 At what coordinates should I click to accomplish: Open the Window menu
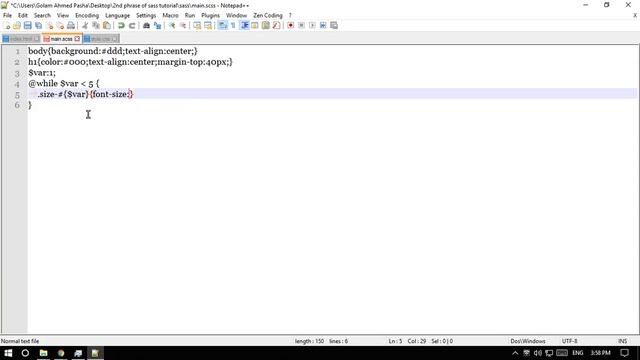237,16
